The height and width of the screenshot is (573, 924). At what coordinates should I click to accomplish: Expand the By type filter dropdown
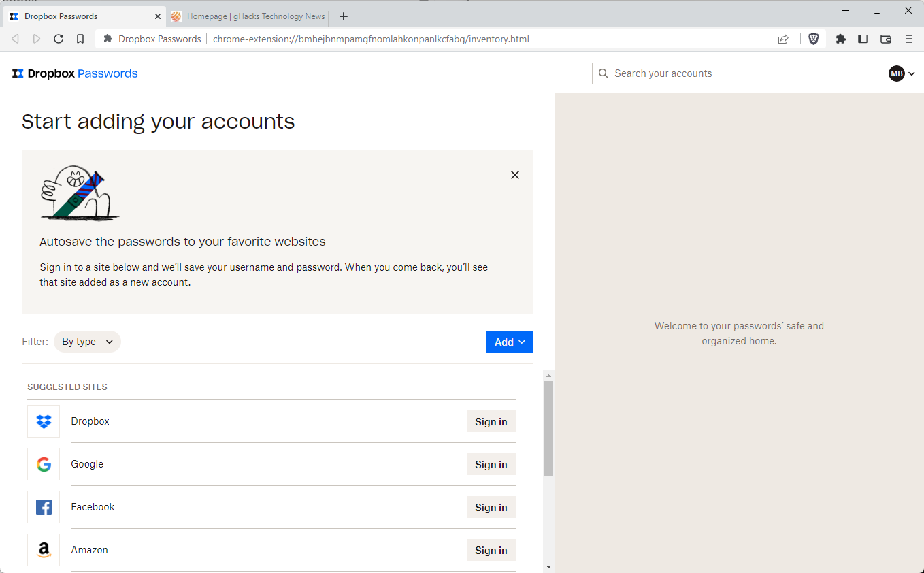coord(87,342)
